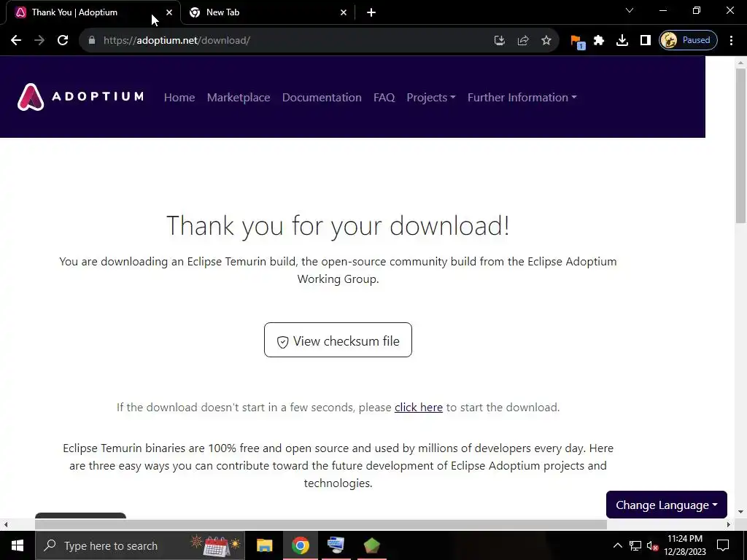Show hidden system tray icons
The image size is (747, 560).
pyautogui.click(x=617, y=545)
